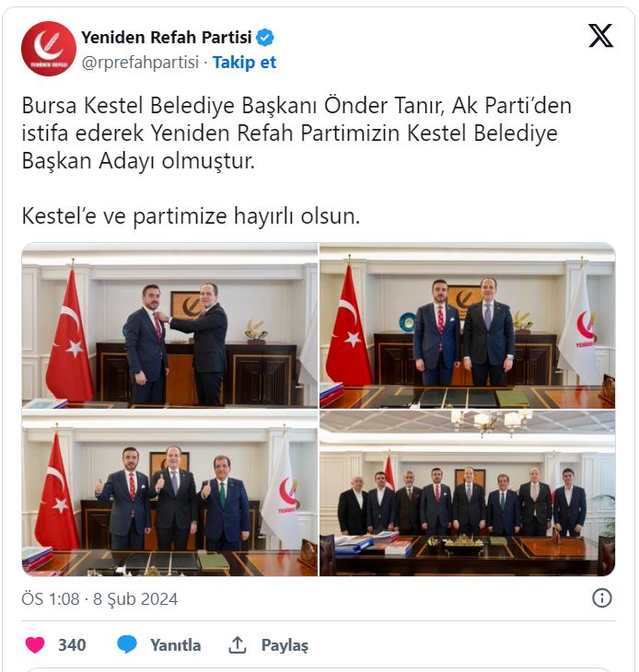639x672 pixels.
Task: Open the @rprefahpartisi handle link
Action: [x=140, y=63]
